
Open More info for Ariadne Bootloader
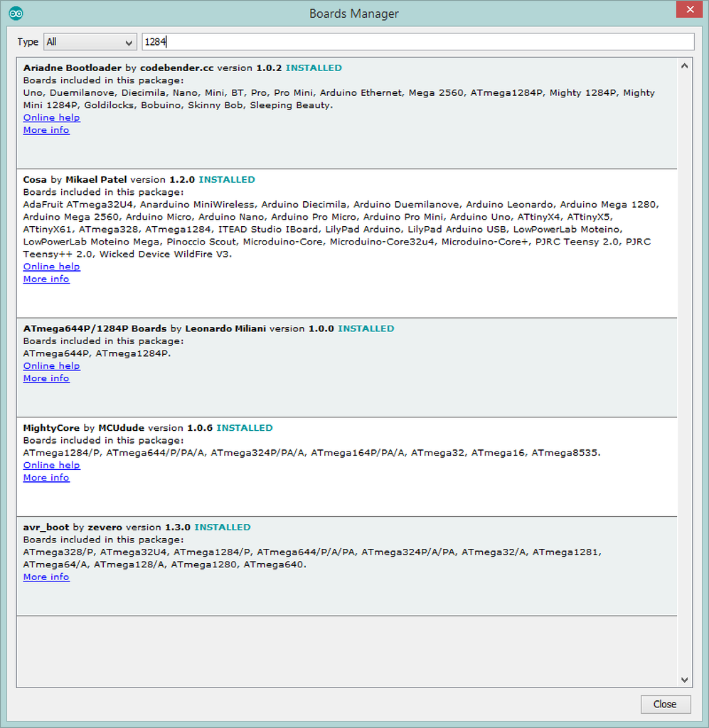46,130
